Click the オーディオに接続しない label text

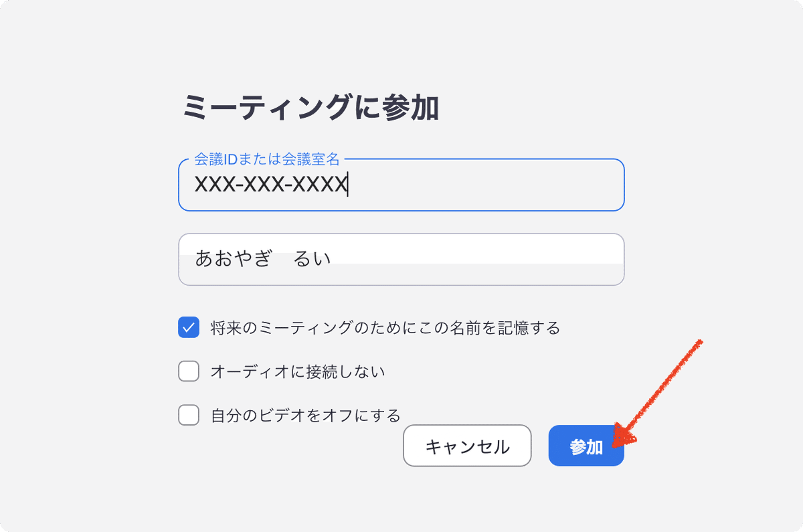(x=298, y=371)
